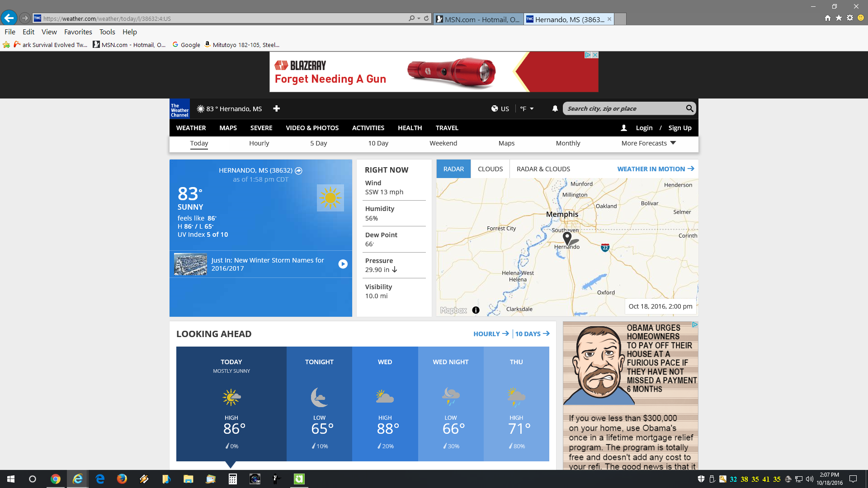Click The Weather Channel logo
868x488 pixels.
179,109
